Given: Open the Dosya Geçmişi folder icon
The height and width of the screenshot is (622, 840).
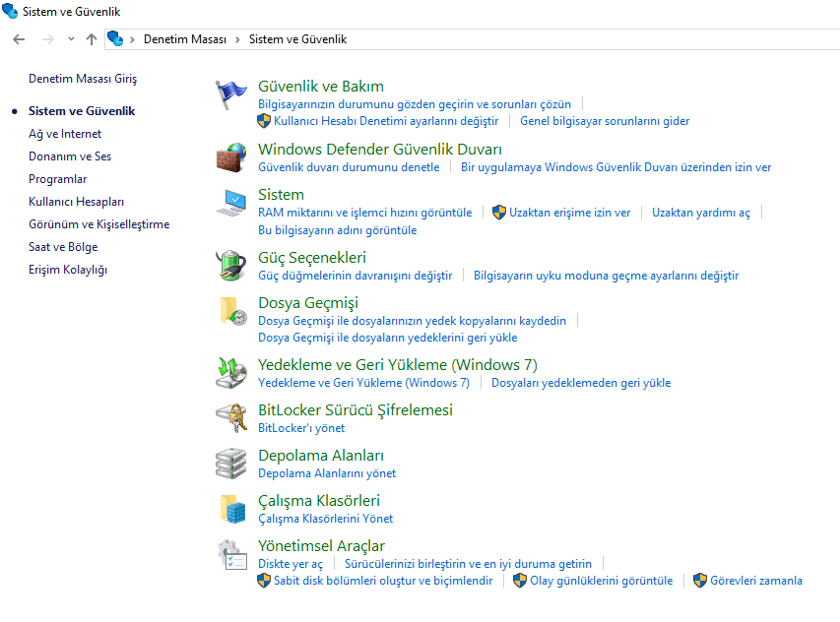Looking at the screenshot, I should coord(231,310).
